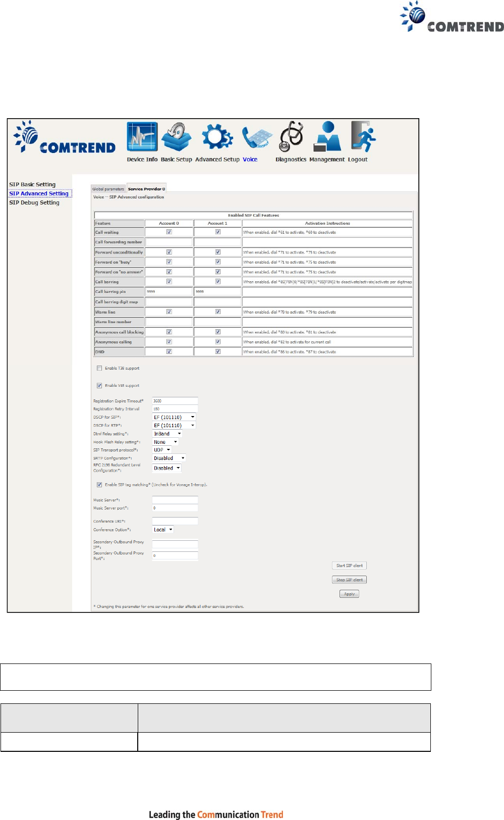Click Stop SIP client button

349,580
